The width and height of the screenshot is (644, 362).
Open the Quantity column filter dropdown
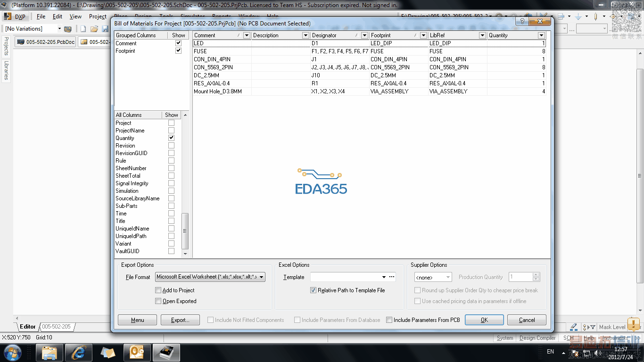tap(541, 35)
